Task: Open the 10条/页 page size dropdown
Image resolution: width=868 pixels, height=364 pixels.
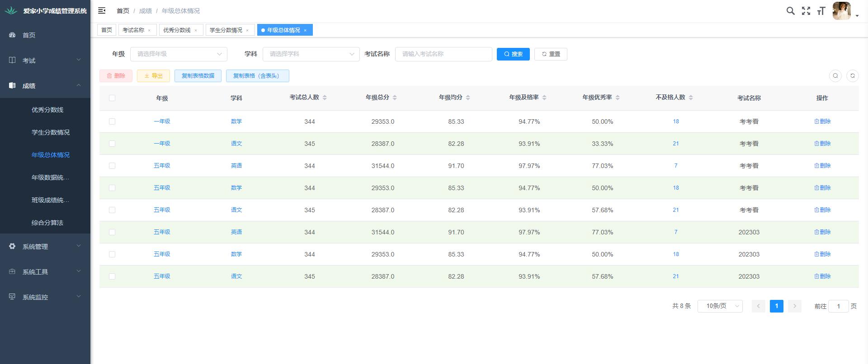Action: (x=720, y=306)
